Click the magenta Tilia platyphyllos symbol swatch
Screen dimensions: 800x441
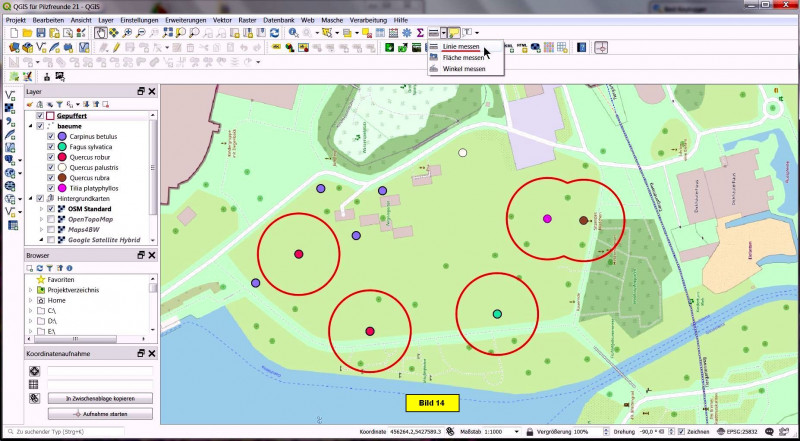[x=62, y=188]
